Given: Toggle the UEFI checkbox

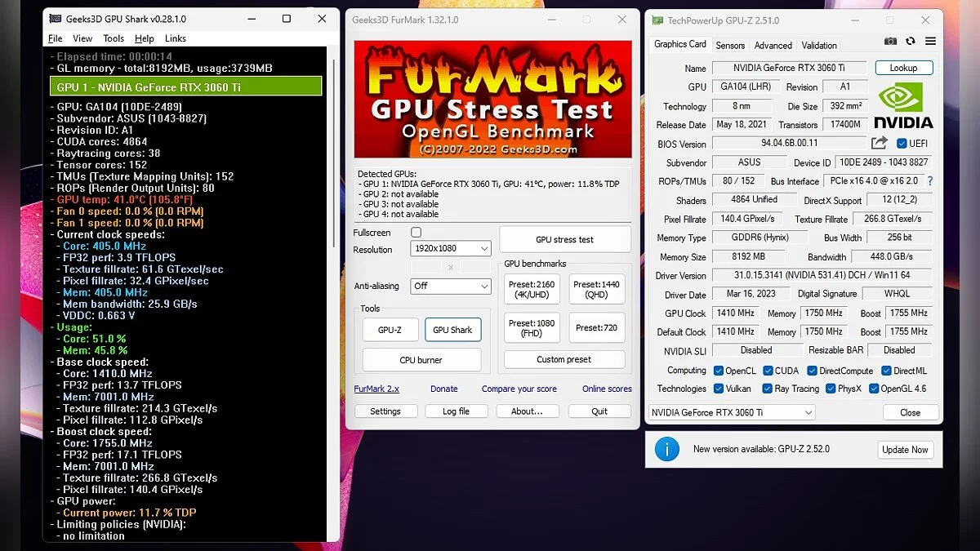Looking at the screenshot, I should 902,144.
